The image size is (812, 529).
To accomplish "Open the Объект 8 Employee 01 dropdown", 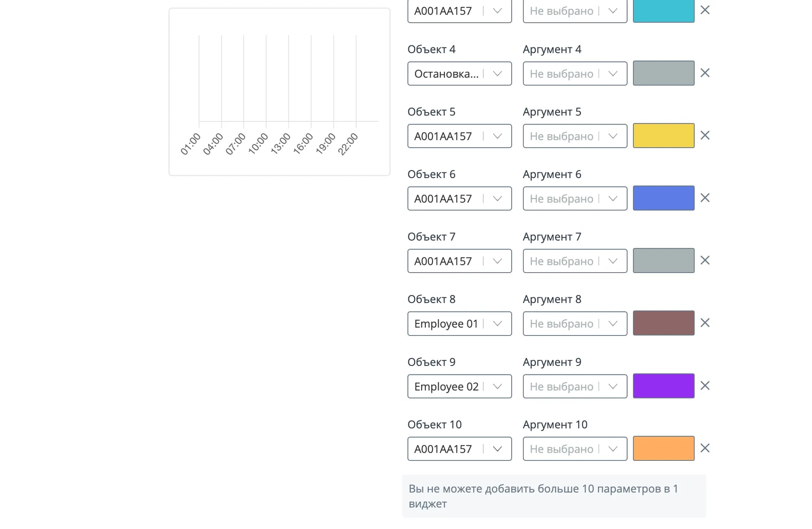I will tap(459, 323).
